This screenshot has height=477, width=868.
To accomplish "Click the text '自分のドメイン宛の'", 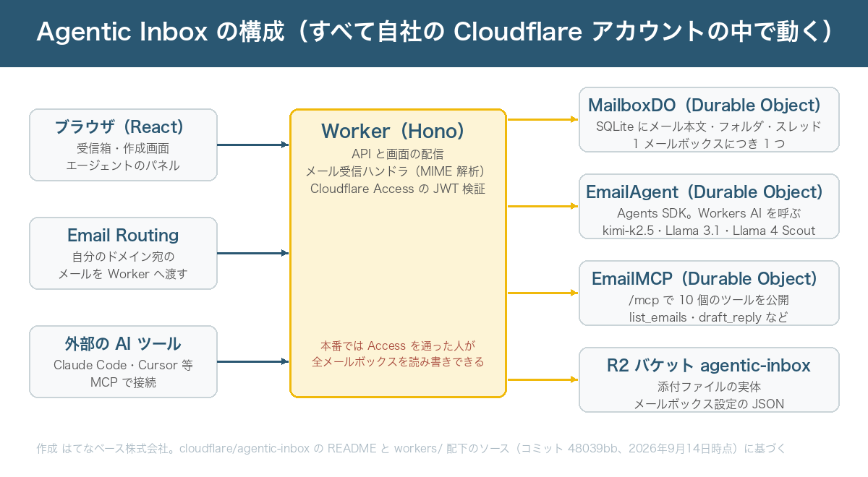I will (123, 257).
